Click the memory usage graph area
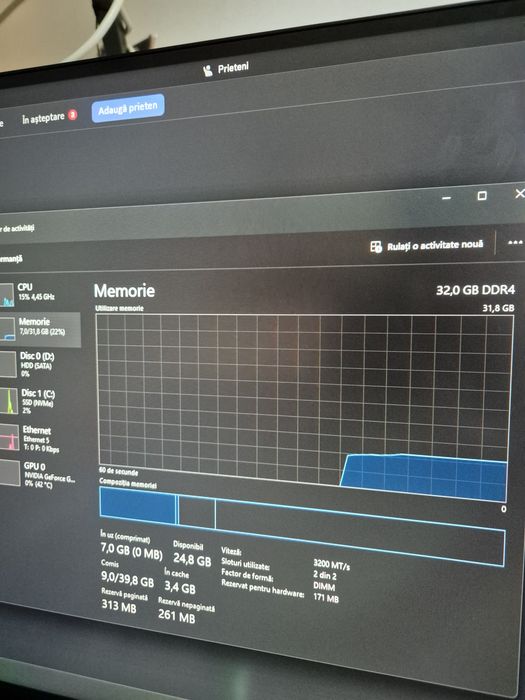The image size is (525, 700). (x=305, y=406)
